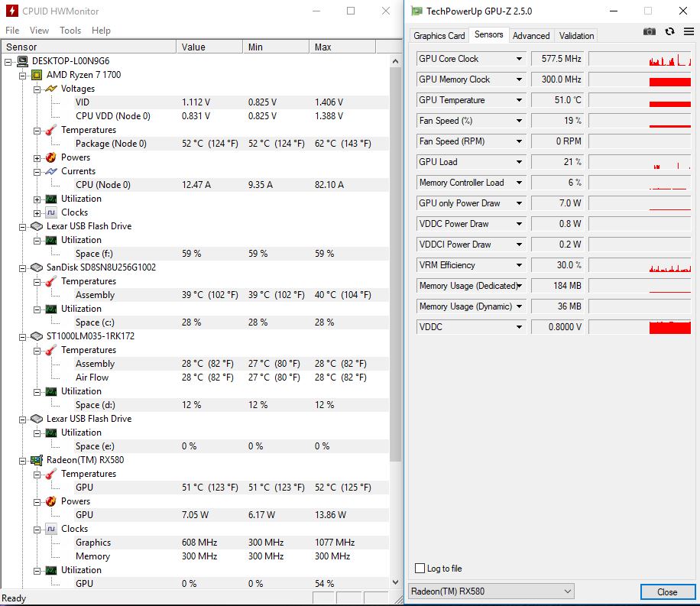Select the Sensors tab in GPU-Z
Screen dimensions: 700x606
click(x=489, y=34)
